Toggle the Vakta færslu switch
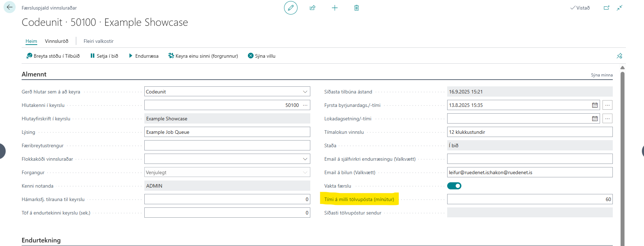 [454, 186]
